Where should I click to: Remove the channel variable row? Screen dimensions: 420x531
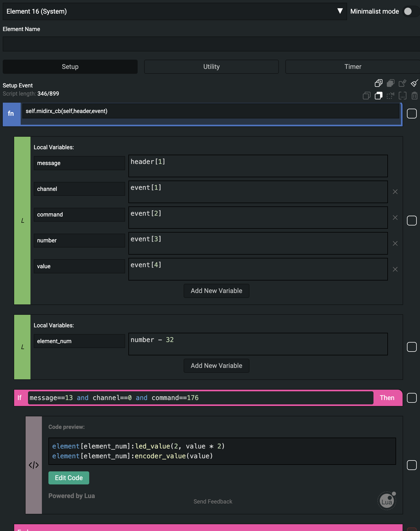pos(395,192)
